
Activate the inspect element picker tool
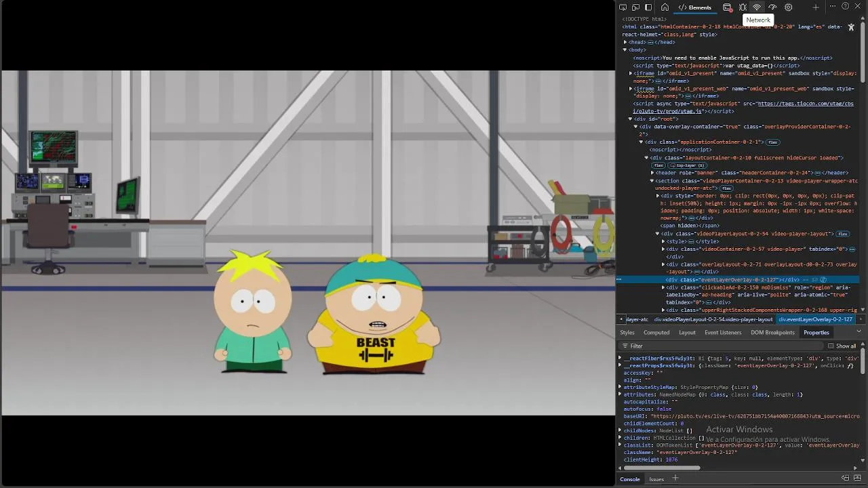pos(623,7)
